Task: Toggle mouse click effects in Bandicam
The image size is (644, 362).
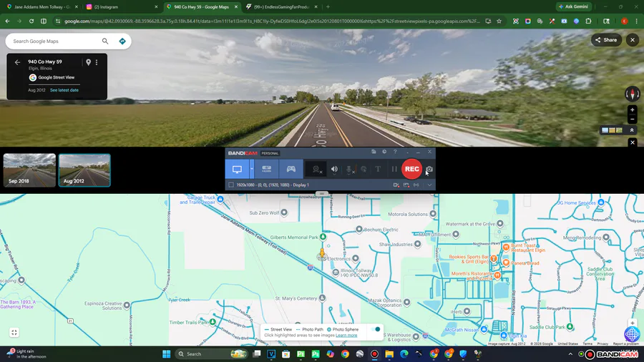Action: (x=364, y=169)
